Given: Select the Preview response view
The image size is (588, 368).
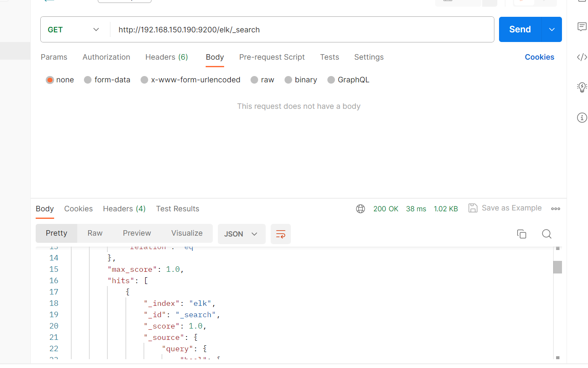Looking at the screenshot, I should [x=137, y=233].
